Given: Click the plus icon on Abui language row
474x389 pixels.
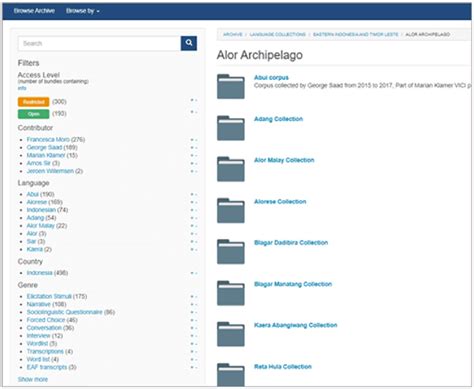Looking at the screenshot, I should [x=192, y=194].
